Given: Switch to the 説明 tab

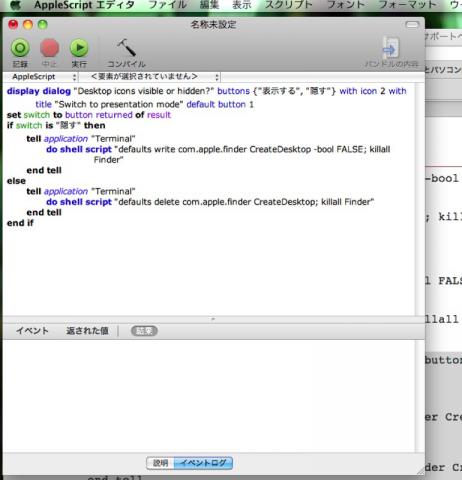Looking at the screenshot, I should [160, 463].
